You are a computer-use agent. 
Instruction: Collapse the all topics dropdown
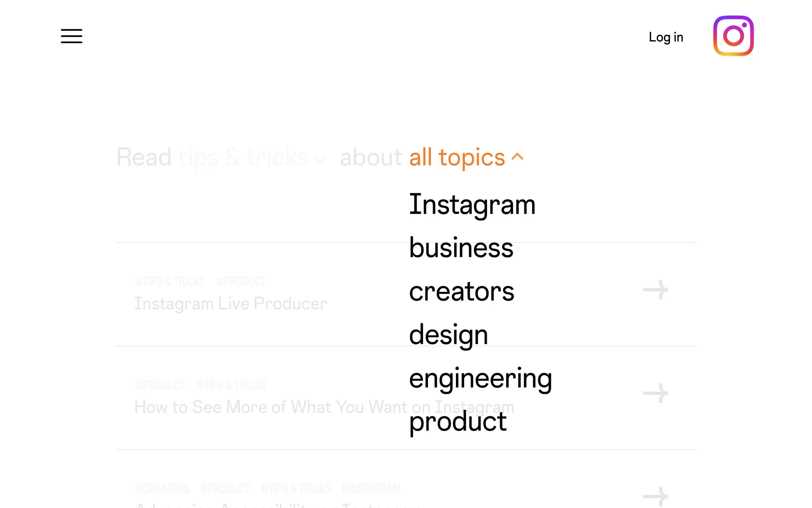click(457, 157)
